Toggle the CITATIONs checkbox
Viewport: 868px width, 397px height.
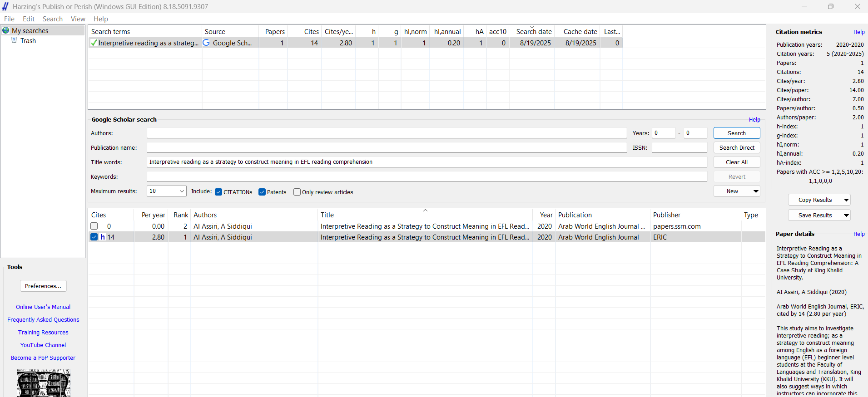pyautogui.click(x=218, y=192)
